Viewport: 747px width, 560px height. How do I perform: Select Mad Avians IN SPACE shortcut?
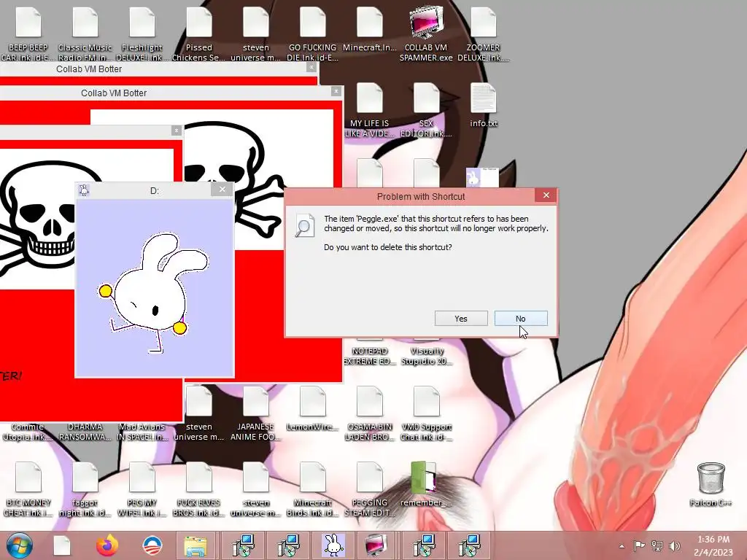[142, 432]
